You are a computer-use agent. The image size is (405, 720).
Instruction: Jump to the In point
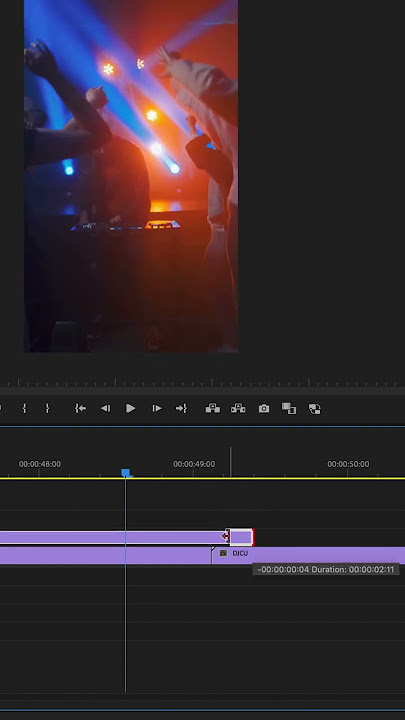pyautogui.click(x=80, y=408)
